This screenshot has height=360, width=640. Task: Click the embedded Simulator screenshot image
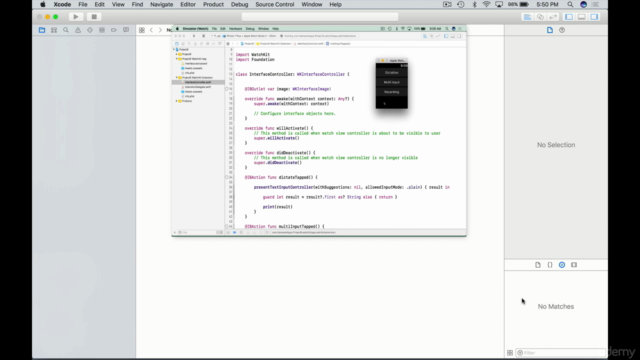(319, 131)
